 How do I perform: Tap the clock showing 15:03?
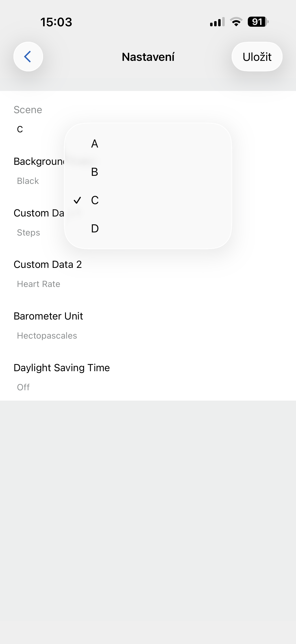pyautogui.click(x=56, y=22)
